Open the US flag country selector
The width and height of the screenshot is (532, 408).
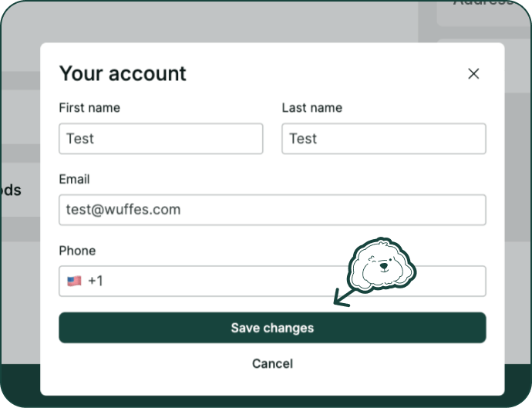pyautogui.click(x=74, y=282)
